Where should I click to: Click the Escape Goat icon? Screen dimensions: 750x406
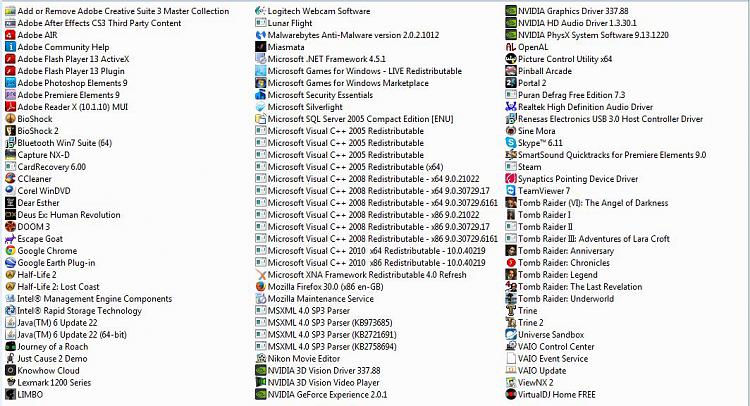10,239
